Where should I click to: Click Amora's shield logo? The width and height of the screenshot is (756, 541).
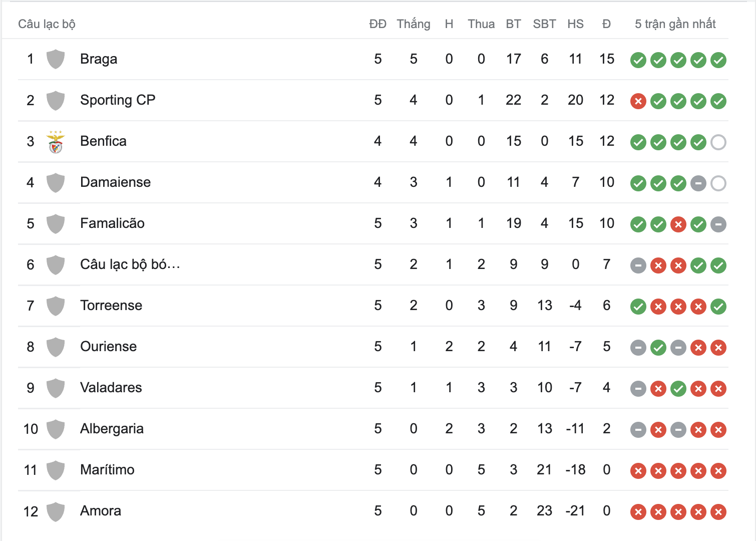[56, 511]
